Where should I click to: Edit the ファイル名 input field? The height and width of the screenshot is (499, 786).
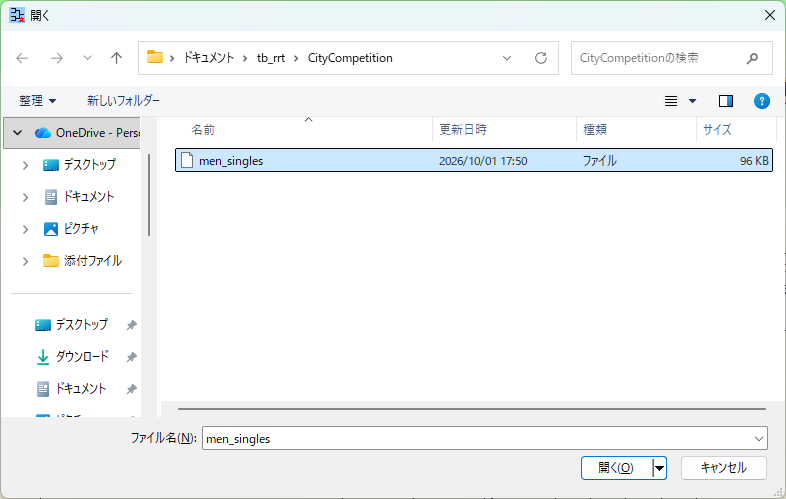tap(476, 438)
